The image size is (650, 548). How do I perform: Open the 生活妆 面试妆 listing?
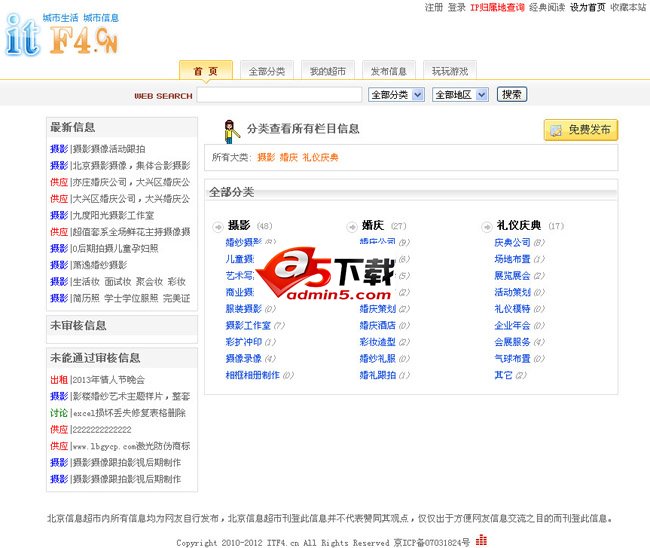pos(129,281)
